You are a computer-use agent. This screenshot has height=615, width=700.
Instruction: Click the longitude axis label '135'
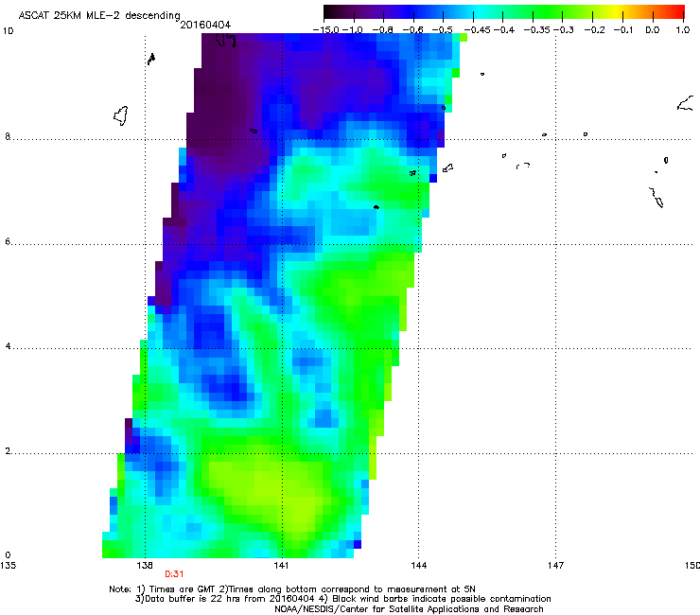click(x=8, y=566)
